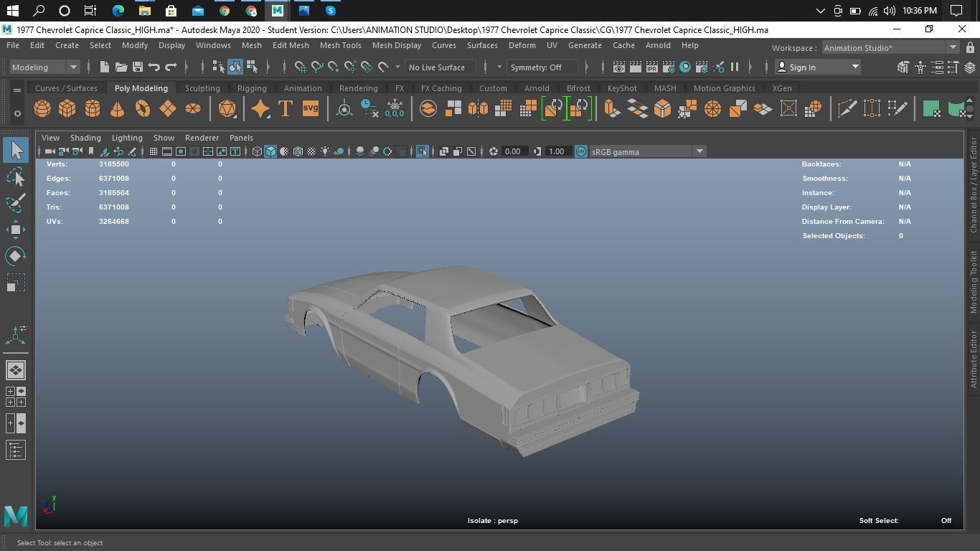Open the viewport Panels menu

[x=241, y=138]
